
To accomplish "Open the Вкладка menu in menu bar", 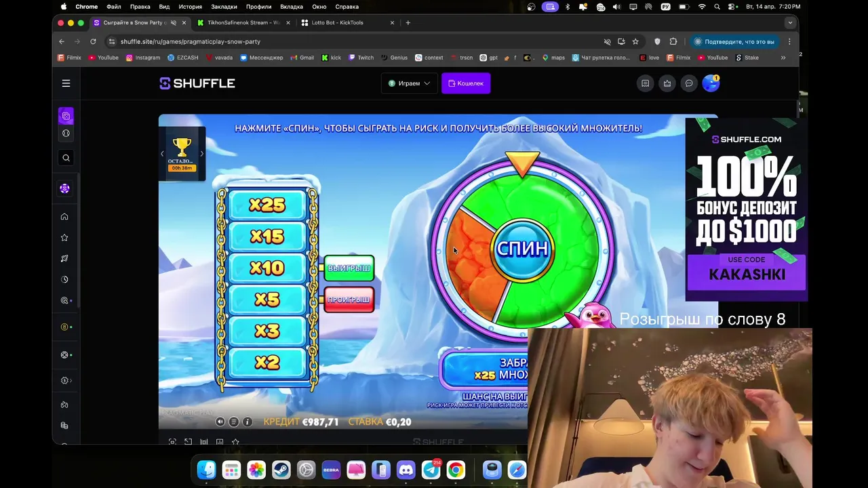I will 292,7.
